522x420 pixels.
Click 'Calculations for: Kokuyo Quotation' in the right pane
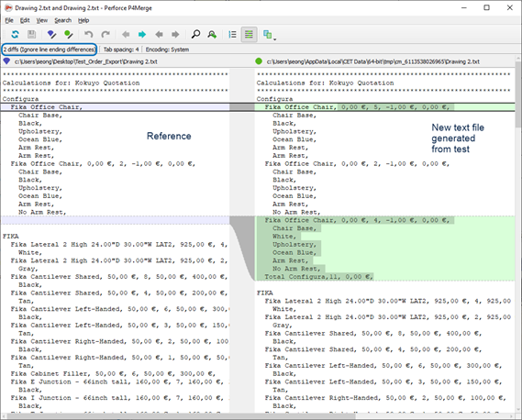(325, 83)
